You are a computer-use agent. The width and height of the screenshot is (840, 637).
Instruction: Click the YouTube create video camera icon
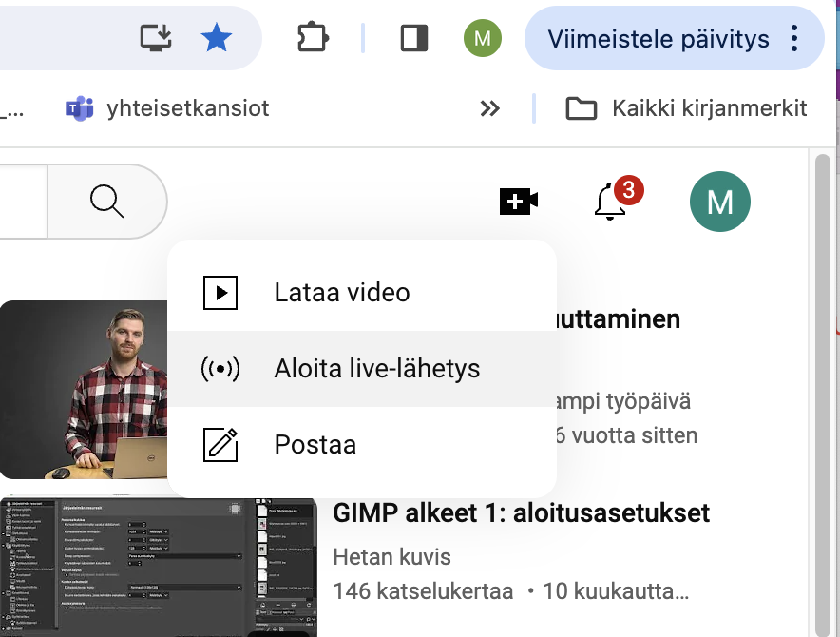tap(518, 201)
